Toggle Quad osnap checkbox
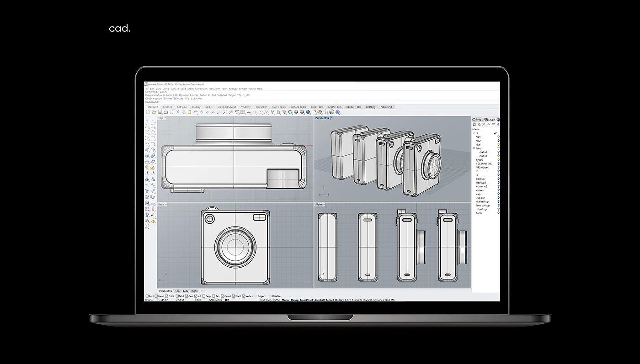This screenshot has height=364, width=640. tap(223, 296)
